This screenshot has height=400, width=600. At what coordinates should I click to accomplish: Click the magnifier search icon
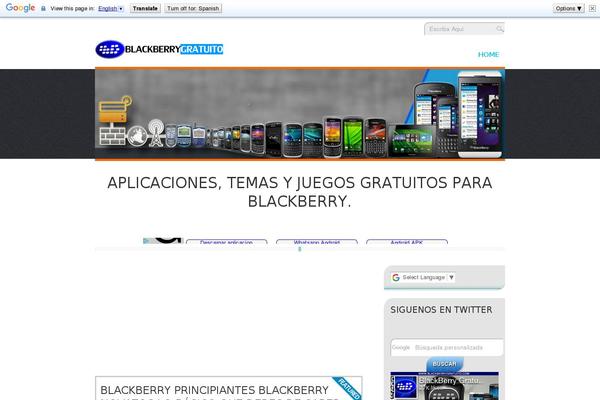pyautogui.click(x=500, y=29)
